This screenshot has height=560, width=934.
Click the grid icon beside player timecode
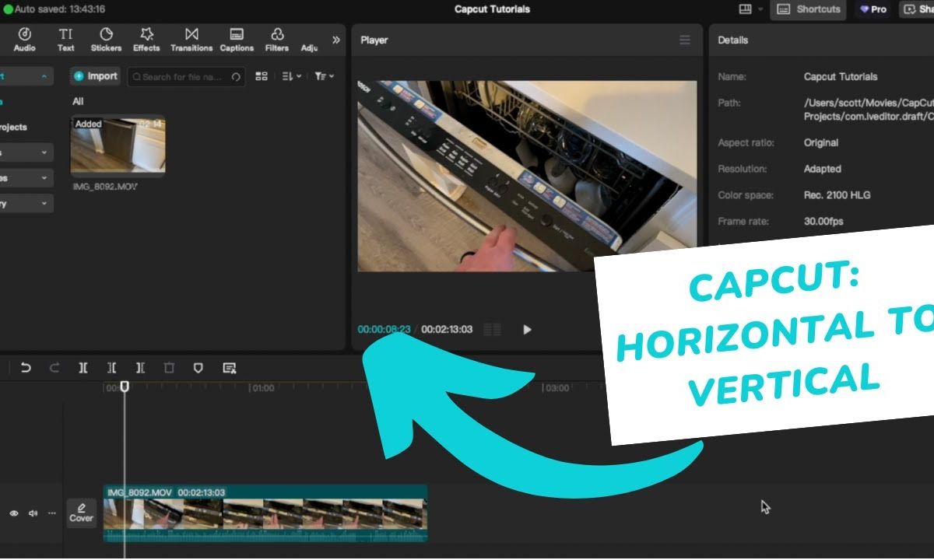(492, 330)
